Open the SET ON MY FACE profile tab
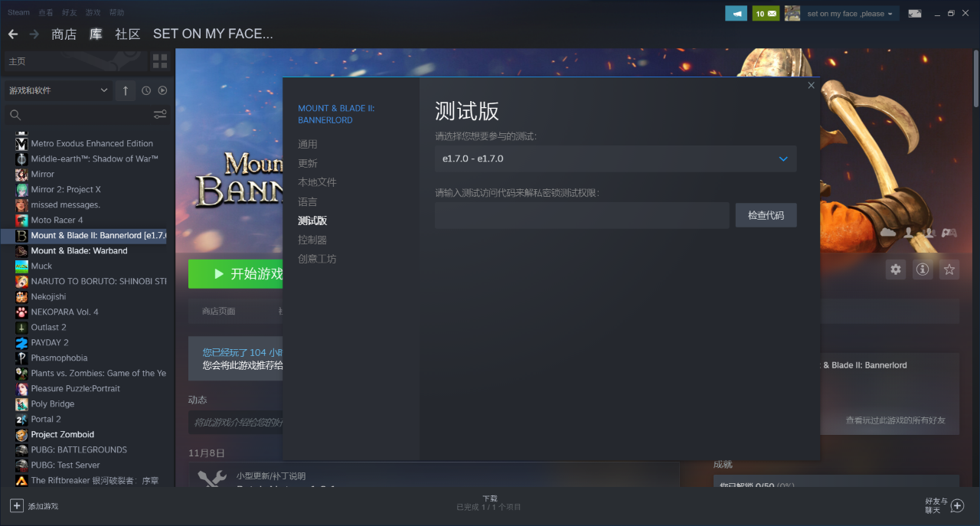The image size is (980, 526). click(x=213, y=34)
